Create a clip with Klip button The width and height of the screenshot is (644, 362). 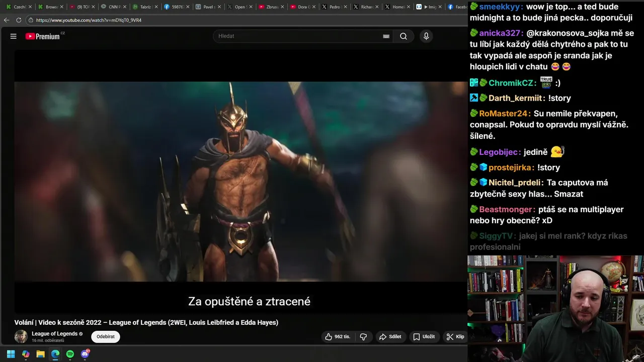click(455, 337)
